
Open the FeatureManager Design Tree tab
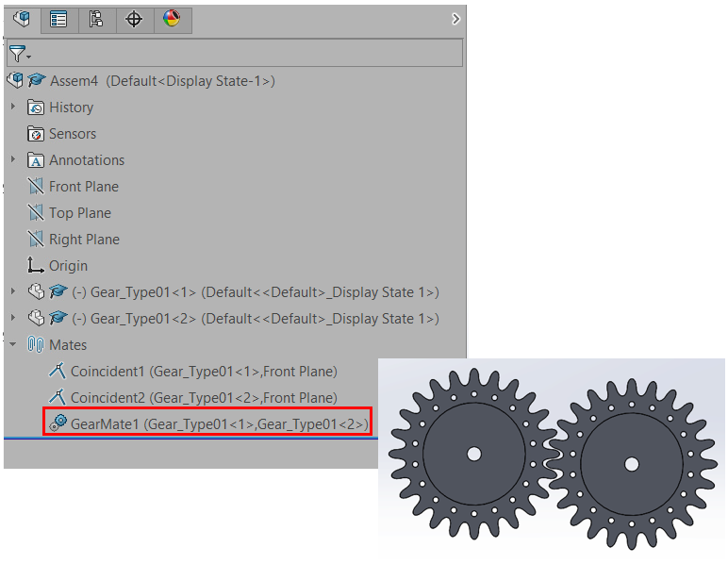tap(22, 19)
